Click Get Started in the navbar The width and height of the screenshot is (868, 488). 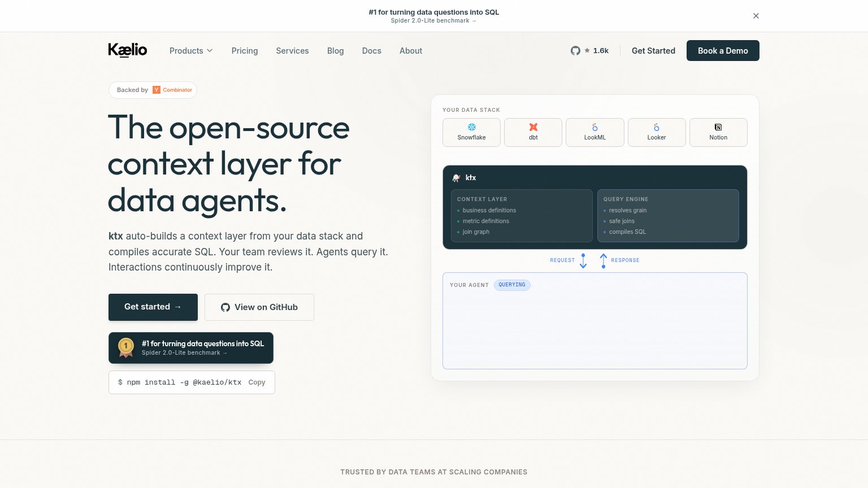[653, 51]
